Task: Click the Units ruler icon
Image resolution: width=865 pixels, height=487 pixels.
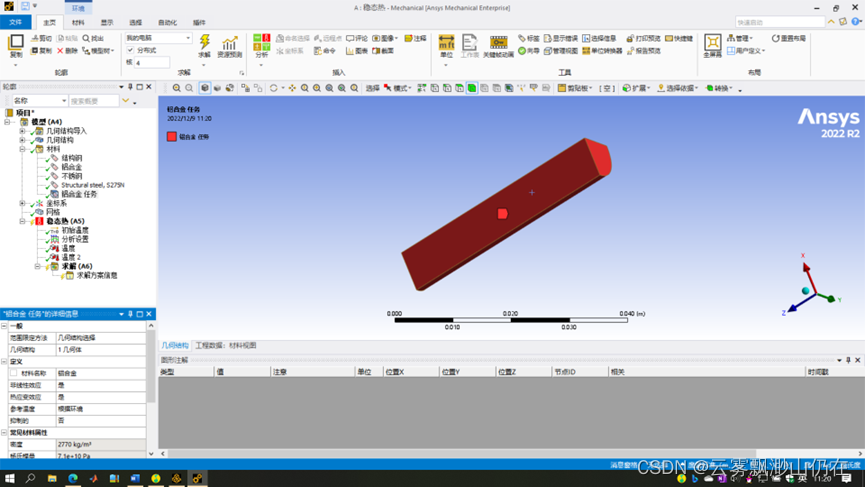Action: (x=446, y=44)
